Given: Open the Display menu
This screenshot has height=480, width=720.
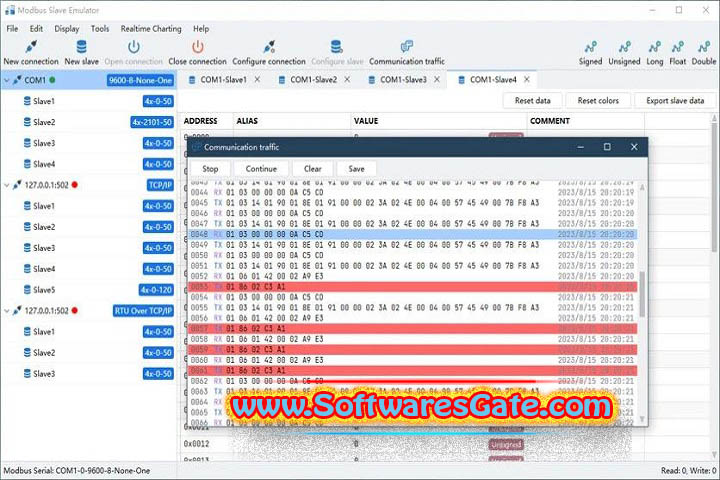Looking at the screenshot, I should coord(67,28).
